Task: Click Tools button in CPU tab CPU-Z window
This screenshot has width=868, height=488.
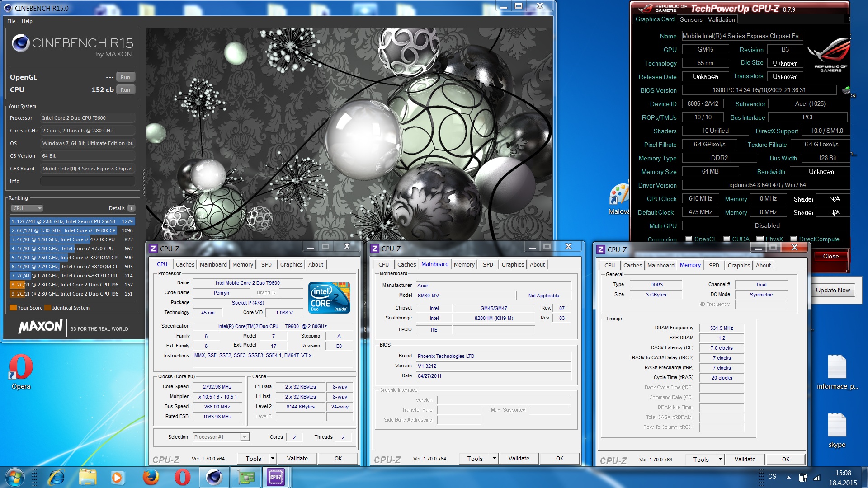Action: (x=254, y=458)
